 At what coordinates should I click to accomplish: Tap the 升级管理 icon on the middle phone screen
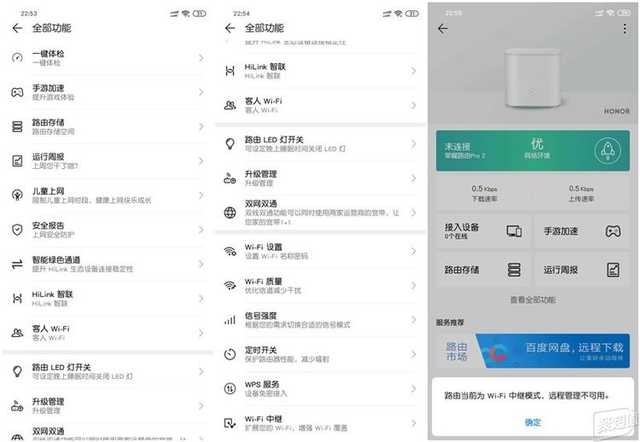230,178
